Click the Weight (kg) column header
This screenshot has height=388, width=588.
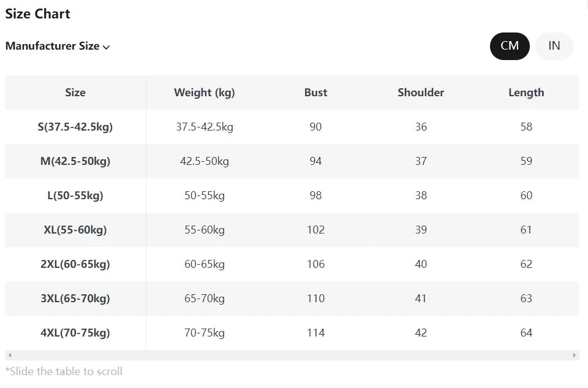[205, 93]
